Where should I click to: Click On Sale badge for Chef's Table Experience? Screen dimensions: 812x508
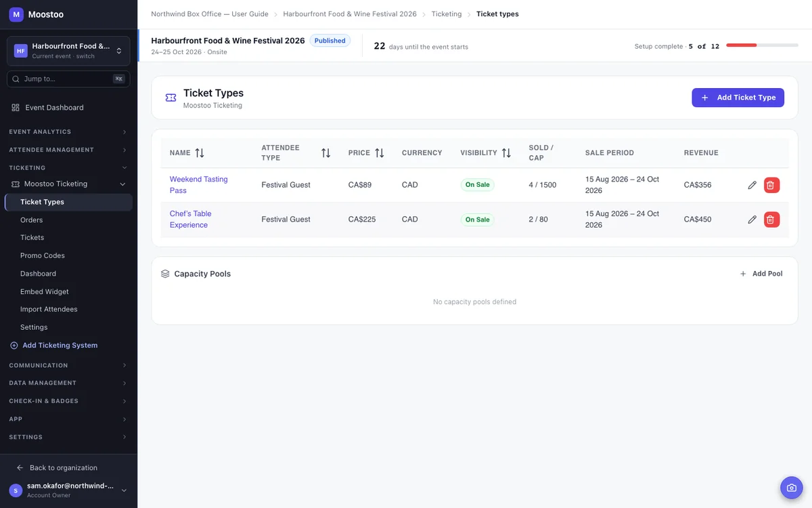478,219
